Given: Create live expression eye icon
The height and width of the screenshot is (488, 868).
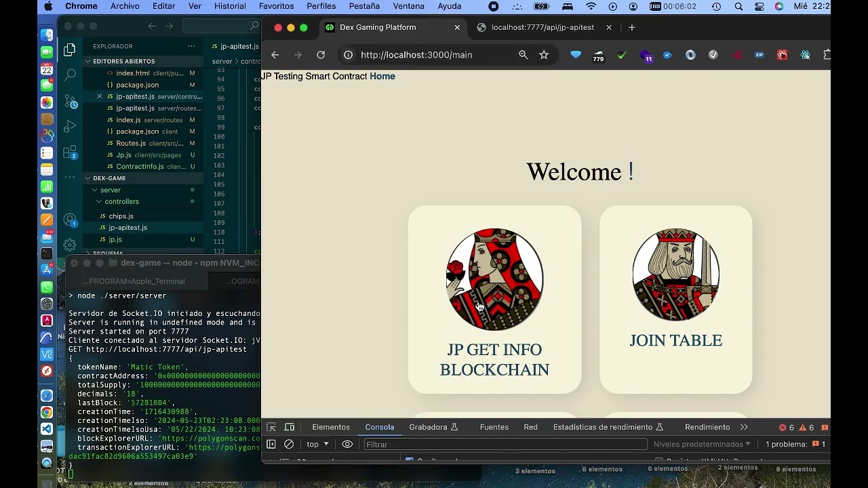Looking at the screenshot, I should [347, 444].
